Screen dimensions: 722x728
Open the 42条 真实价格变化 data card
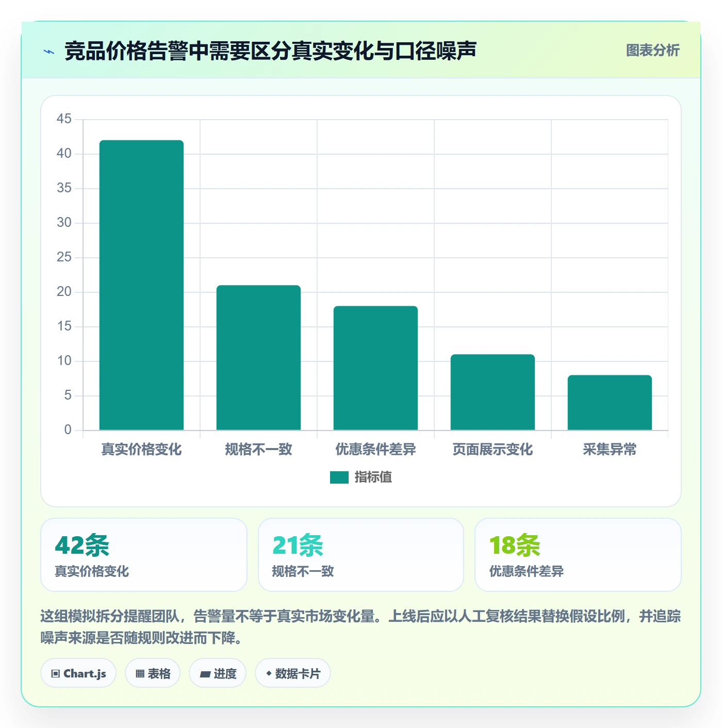144,555
